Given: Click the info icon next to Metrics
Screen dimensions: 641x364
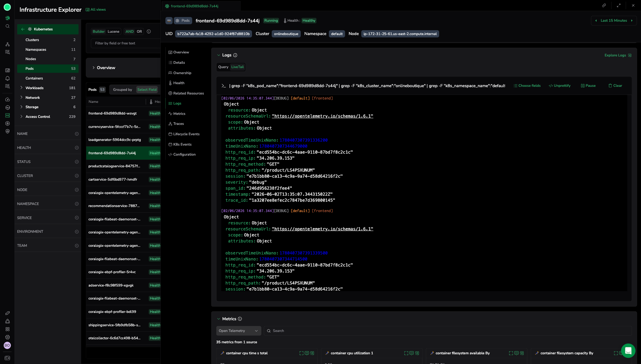Looking at the screenshot, I should click(x=240, y=319).
